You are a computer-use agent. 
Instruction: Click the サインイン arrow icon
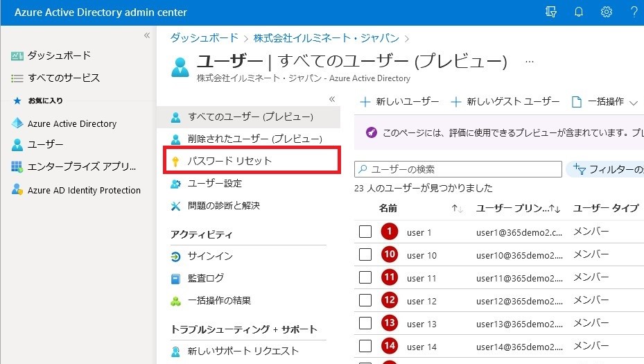point(175,257)
